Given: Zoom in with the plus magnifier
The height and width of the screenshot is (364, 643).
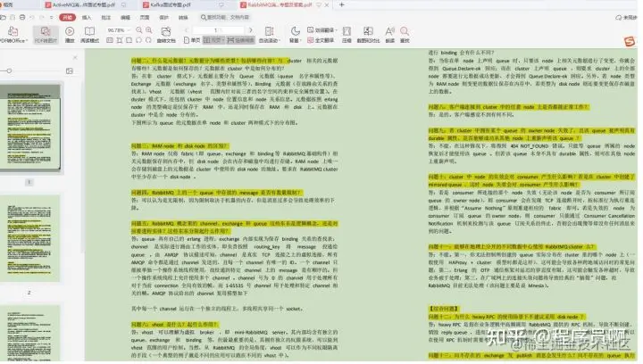Looking at the screenshot, I should click(x=149, y=30).
